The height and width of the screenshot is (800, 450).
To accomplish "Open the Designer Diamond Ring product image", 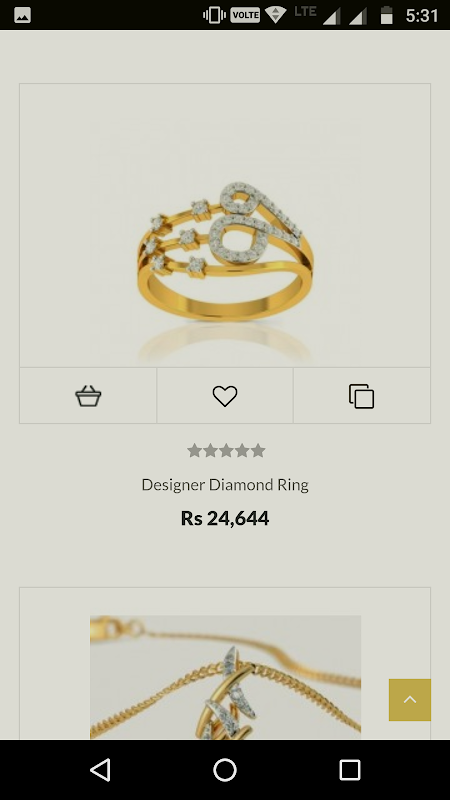I will point(225,225).
